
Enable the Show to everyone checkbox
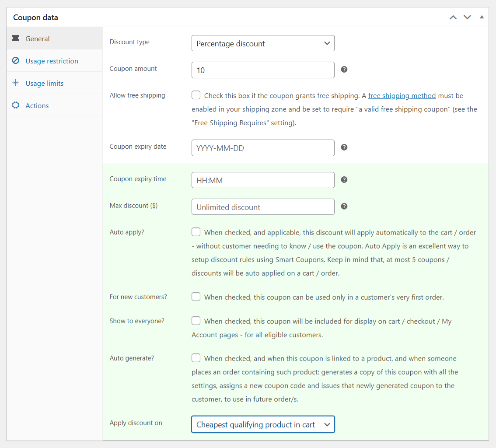pos(196,321)
